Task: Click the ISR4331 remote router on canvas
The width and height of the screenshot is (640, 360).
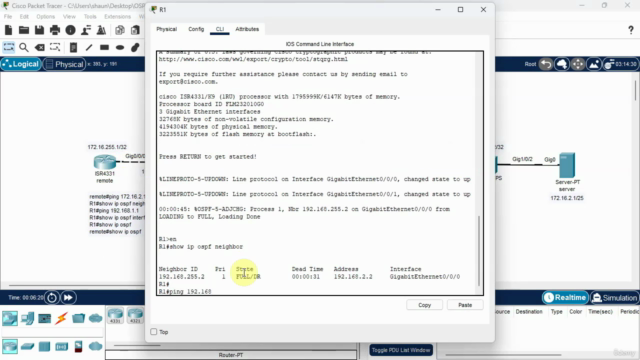Action: (x=105, y=162)
